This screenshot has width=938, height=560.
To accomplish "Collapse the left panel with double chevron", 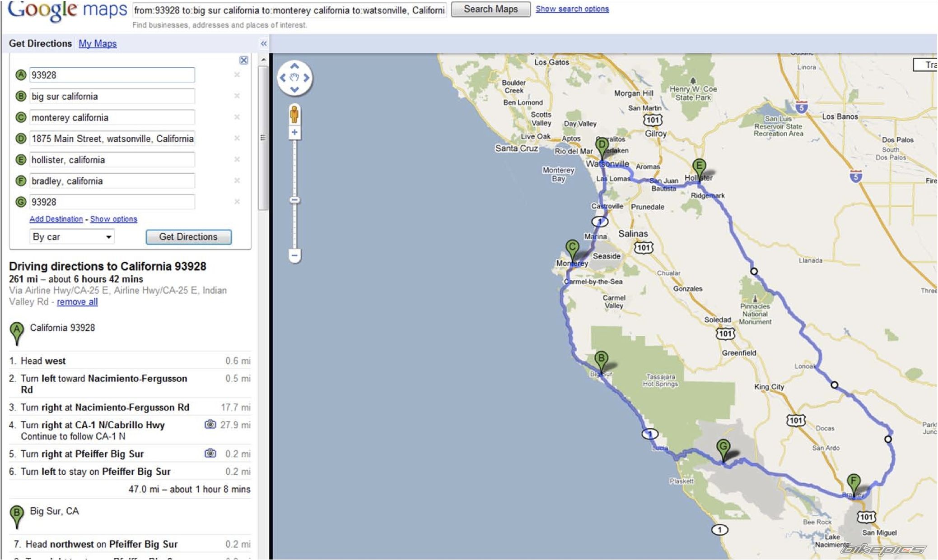I will click(264, 44).
